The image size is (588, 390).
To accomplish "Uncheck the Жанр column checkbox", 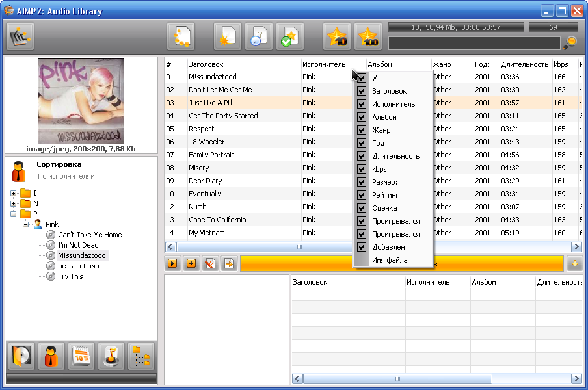I will [362, 130].
